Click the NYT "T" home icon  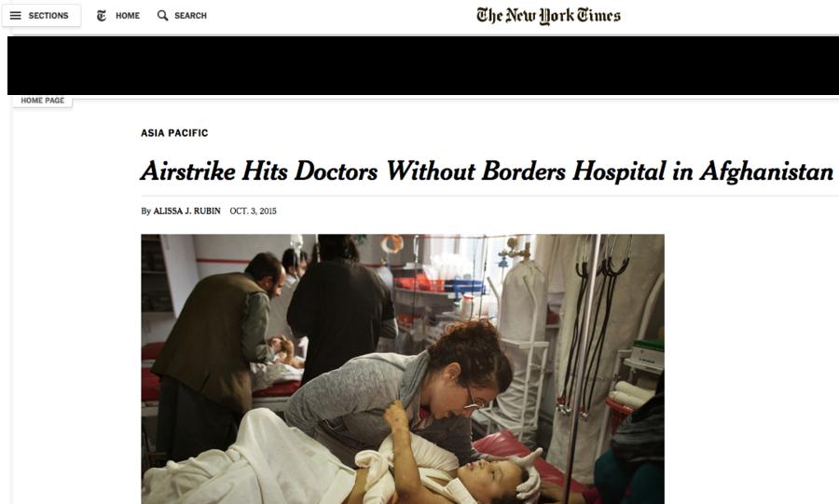(x=102, y=16)
